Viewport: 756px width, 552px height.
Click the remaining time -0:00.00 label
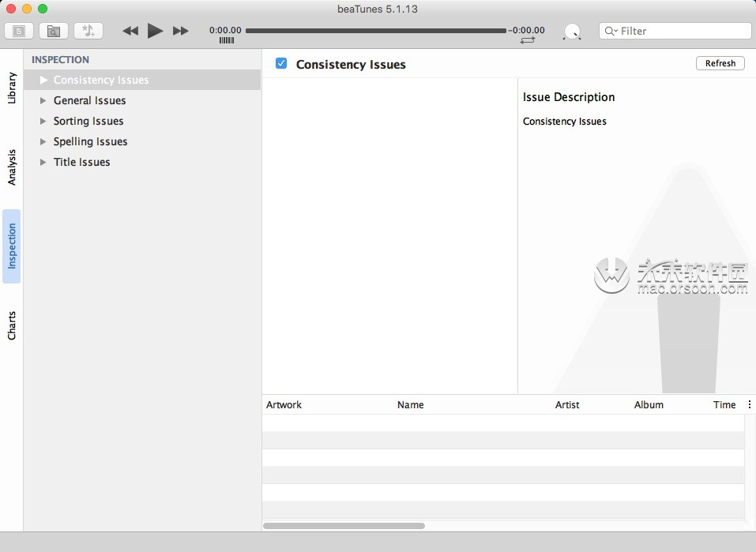(x=526, y=30)
